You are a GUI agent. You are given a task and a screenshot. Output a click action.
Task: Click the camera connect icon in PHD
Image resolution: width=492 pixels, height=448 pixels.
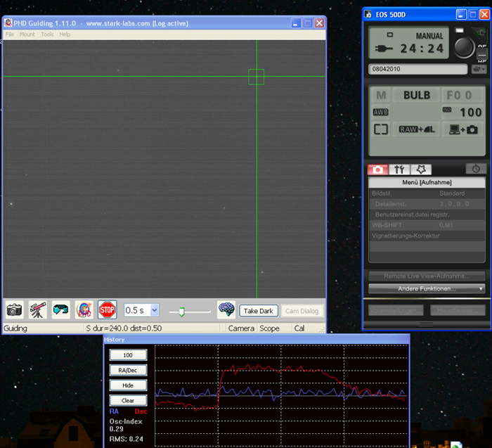pos(15,309)
